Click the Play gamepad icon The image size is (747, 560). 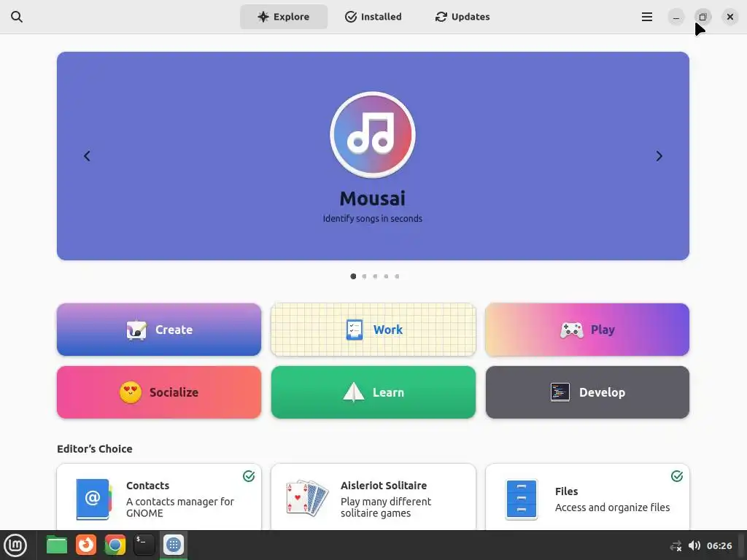572,330
